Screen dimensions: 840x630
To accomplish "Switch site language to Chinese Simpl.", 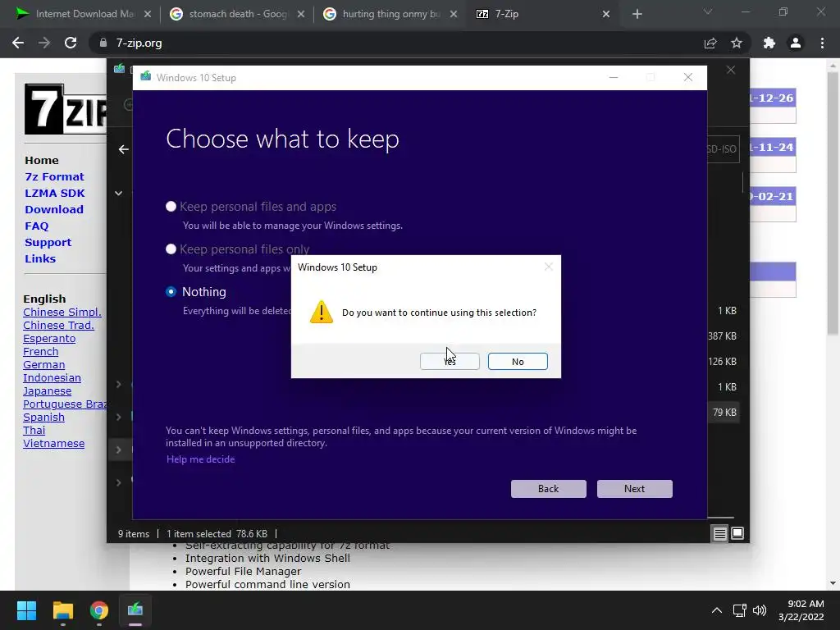I will pos(62,313).
